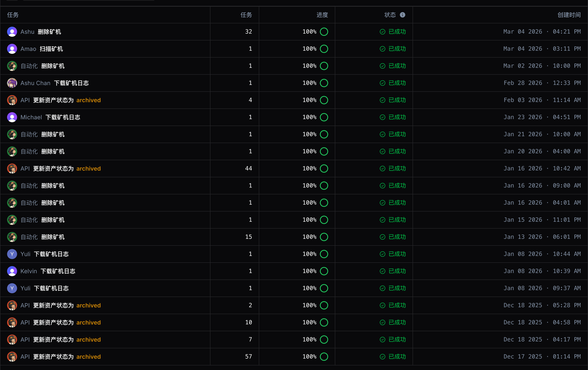Open Ashu Chan's avatar picture
Screen dimensions: 588x370
[x=12, y=83]
